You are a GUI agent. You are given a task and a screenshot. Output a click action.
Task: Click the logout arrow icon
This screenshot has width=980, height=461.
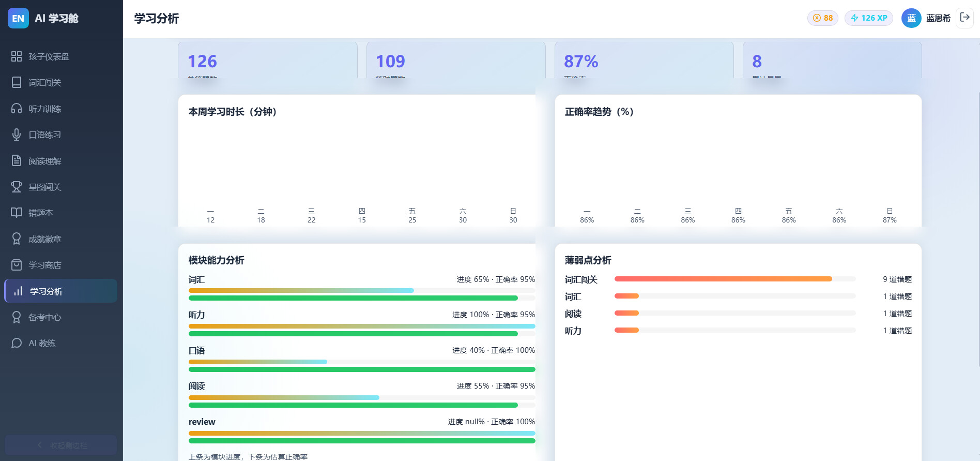pyautogui.click(x=964, y=18)
